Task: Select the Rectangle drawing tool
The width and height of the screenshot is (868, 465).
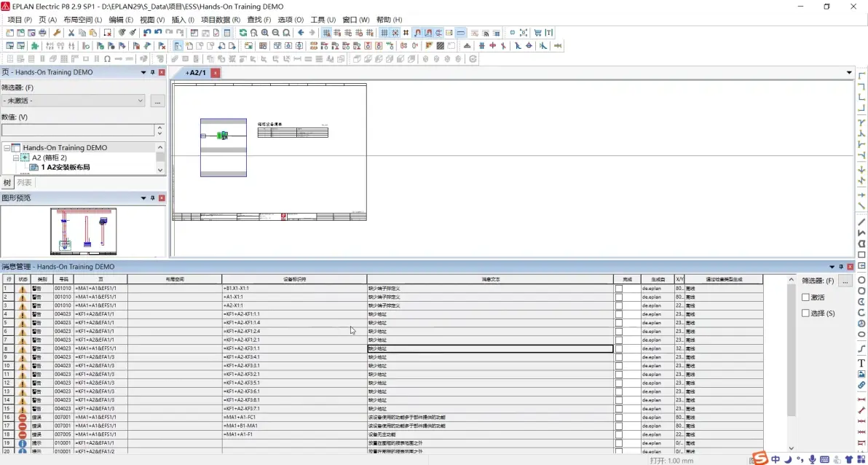Action: point(861,255)
